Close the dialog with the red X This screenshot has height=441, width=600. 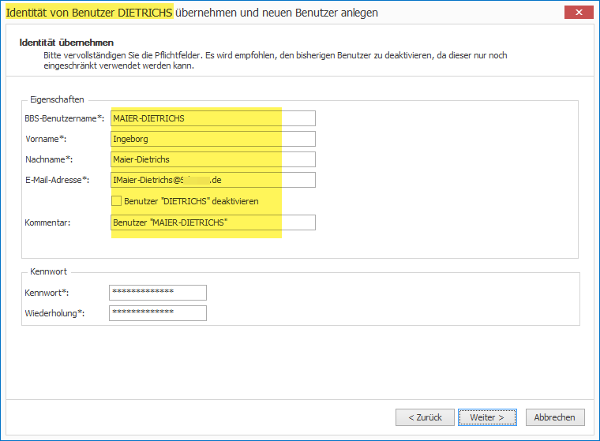[579, 13]
